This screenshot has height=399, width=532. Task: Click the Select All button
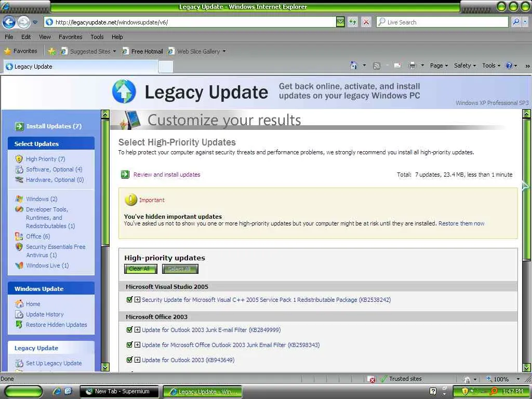click(180, 269)
